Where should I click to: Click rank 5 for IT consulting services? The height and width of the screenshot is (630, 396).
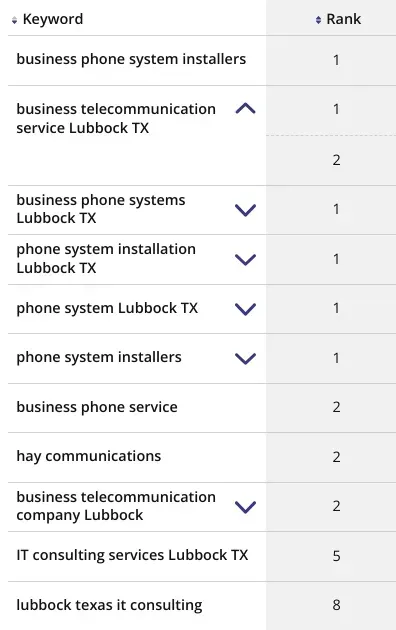[337, 556]
